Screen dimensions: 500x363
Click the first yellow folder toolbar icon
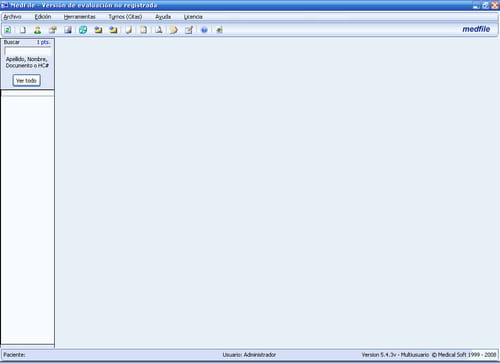click(x=98, y=30)
